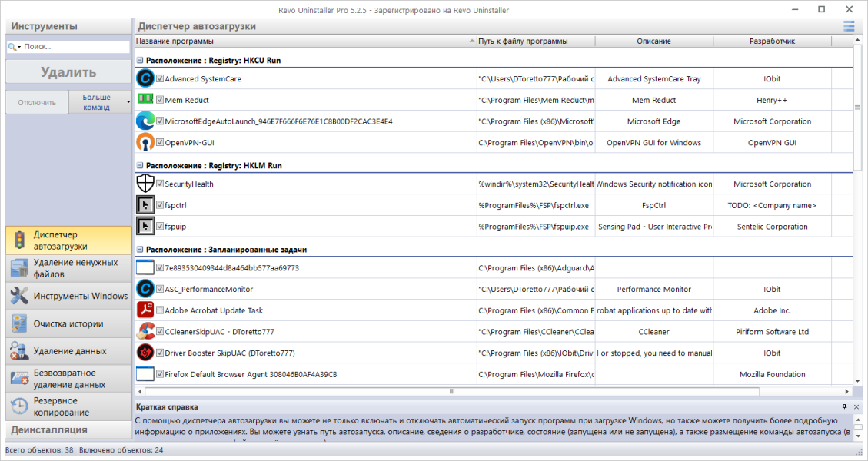
Task: Toggle the Driver Booster SkipUAC checkbox
Action: (160, 353)
